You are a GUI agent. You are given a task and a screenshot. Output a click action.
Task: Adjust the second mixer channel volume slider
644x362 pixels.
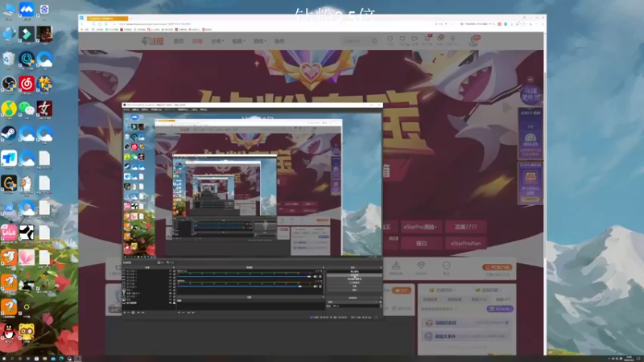pyautogui.click(x=245, y=286)
